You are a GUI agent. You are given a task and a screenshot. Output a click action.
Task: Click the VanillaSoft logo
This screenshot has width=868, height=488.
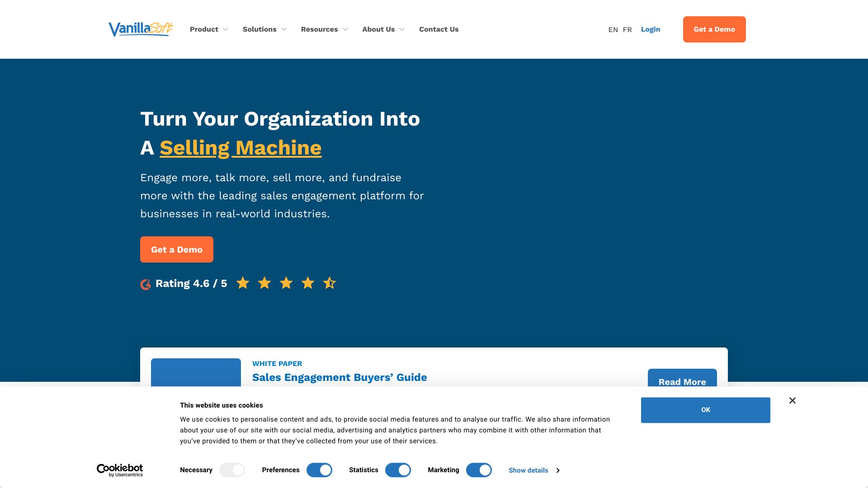pos(141,29)
